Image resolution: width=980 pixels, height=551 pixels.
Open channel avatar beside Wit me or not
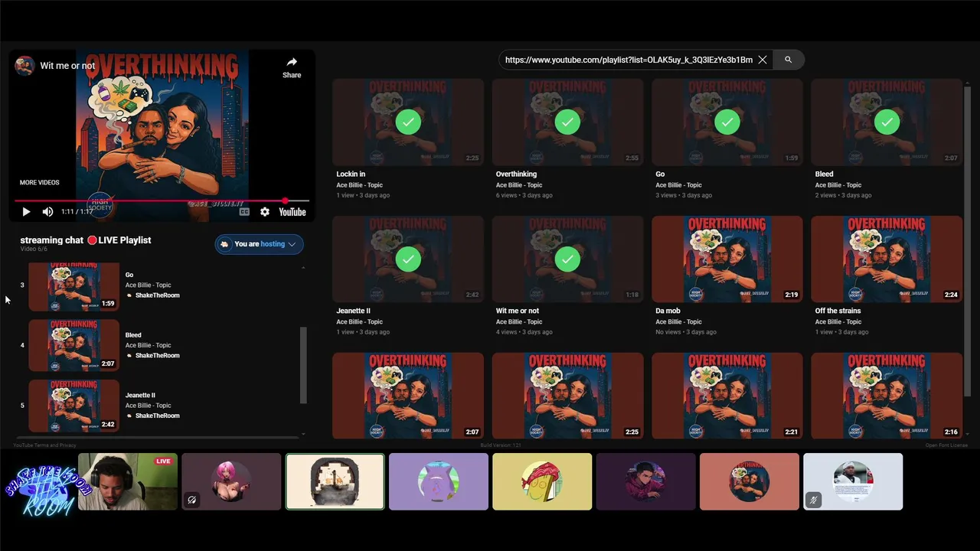pos(24,66)
